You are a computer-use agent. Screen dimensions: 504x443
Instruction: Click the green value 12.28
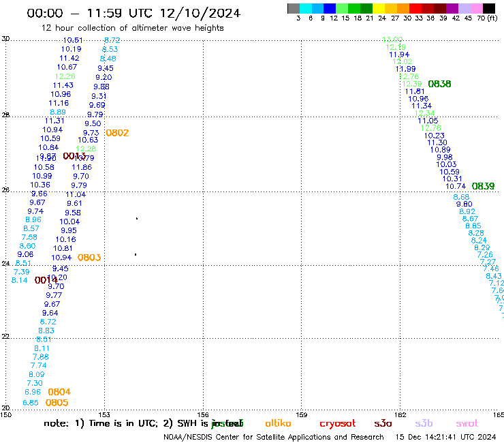86,149
